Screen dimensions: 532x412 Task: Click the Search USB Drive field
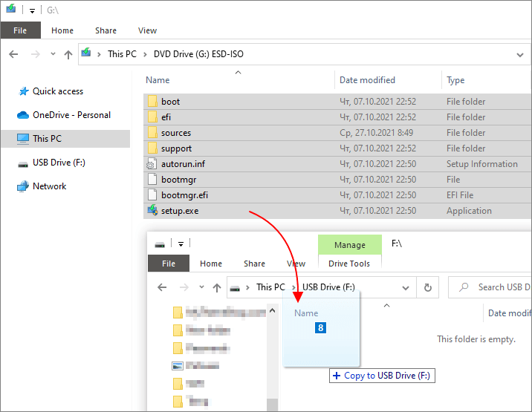[490, 287]
